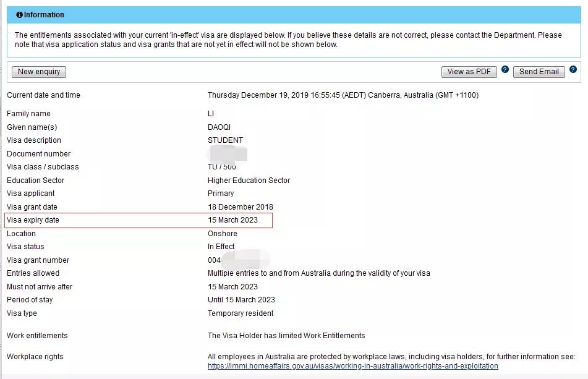
Task: Click the Send Email button
Action: point(539,72)
